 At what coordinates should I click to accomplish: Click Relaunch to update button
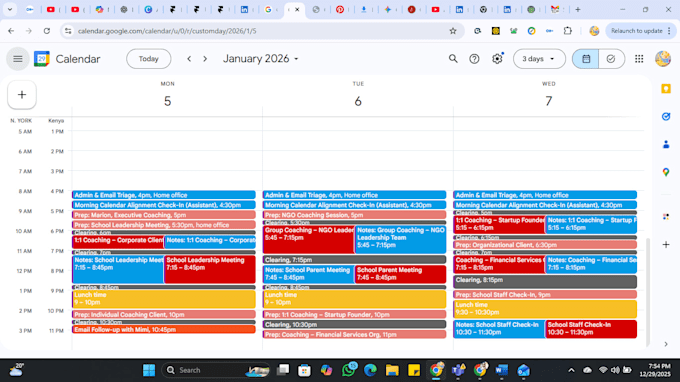pyautogui.click(x=641, y=31)
